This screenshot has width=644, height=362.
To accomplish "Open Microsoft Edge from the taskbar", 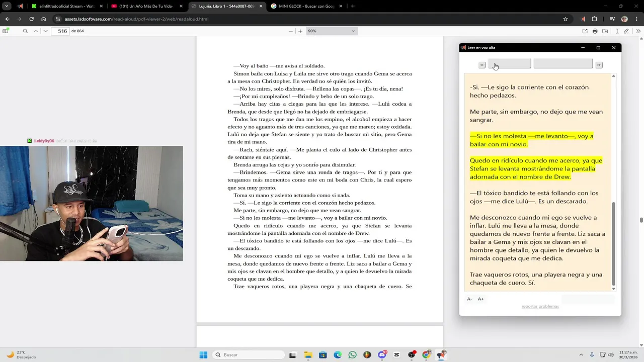I will click(338, 355).
